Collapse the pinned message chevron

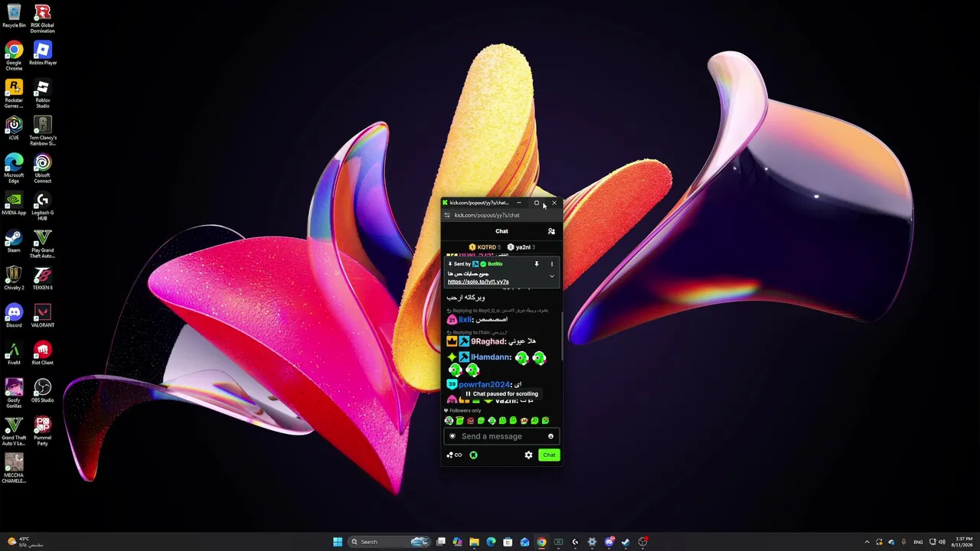551,275
